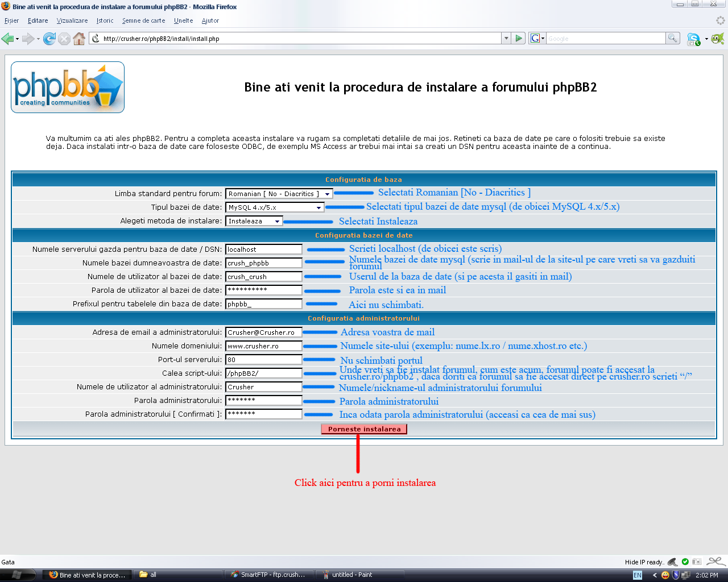Click the 'Configuratia de baza' section header

[364, 180]
